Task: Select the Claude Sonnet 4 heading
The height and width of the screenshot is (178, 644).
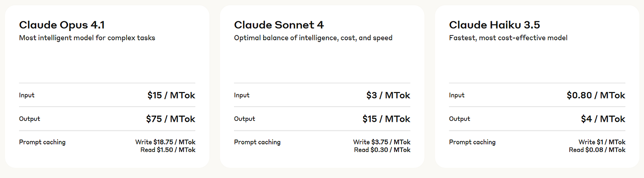Action: tap(279, 25)
